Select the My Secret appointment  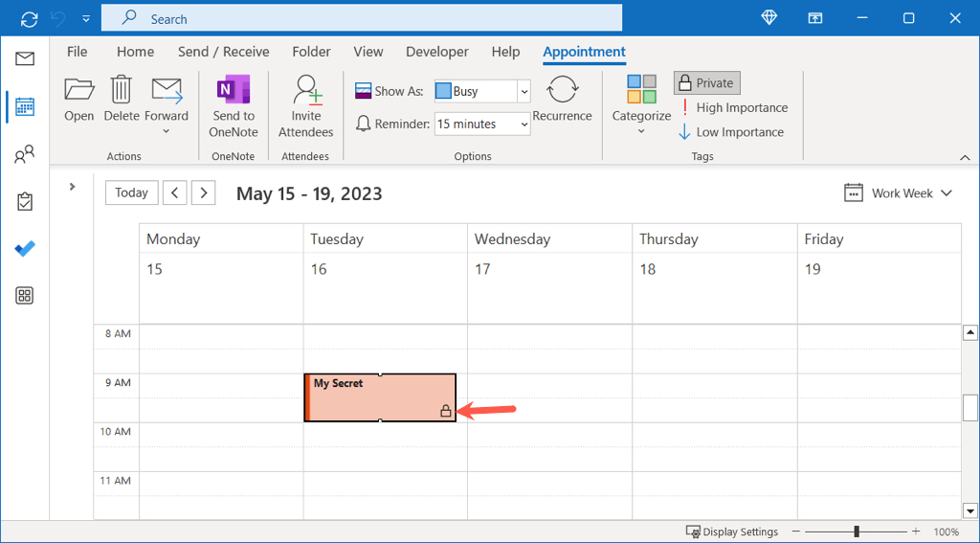tap(380, 397)
